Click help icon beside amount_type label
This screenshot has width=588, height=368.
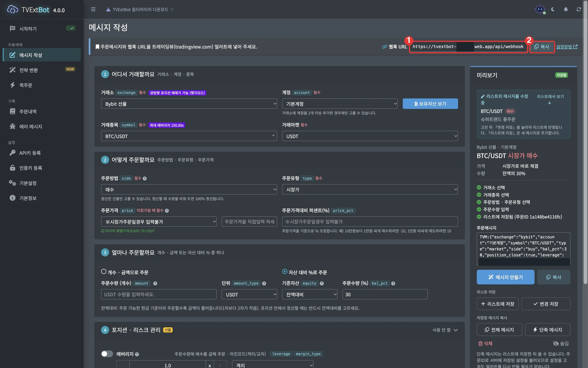(x=264, y=283)
